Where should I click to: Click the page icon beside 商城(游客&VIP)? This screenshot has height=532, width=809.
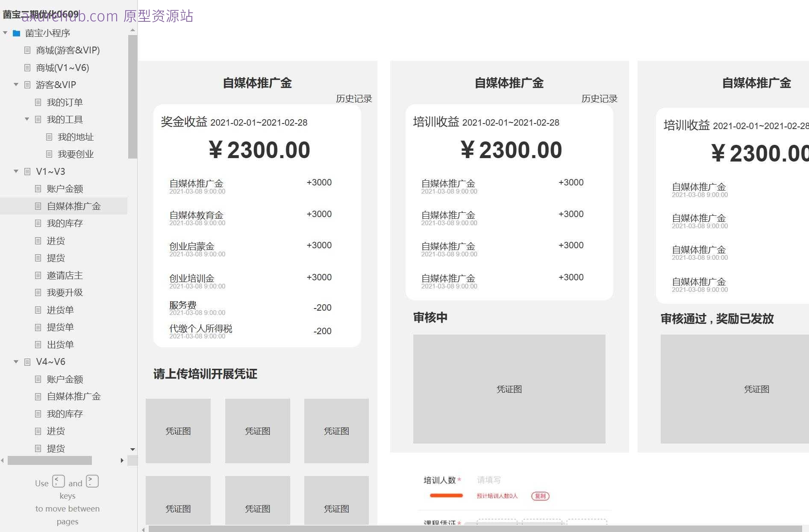click(x=27, y=50)
